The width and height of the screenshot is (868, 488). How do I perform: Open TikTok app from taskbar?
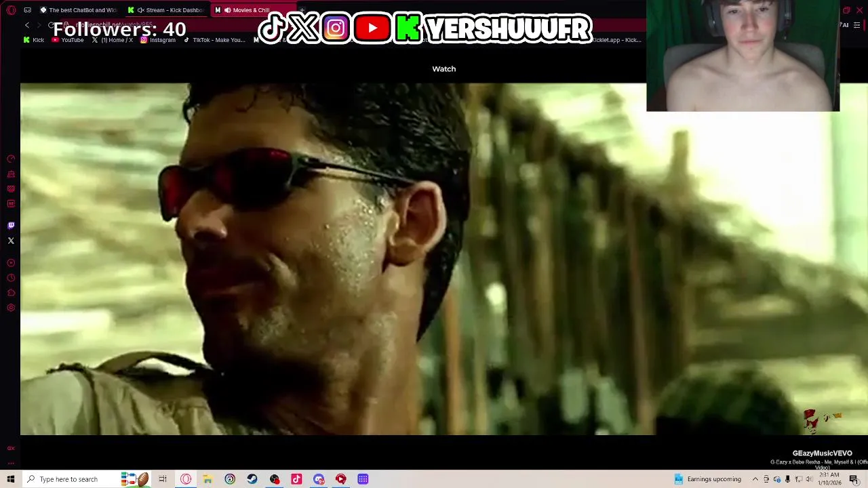(296, 479)
